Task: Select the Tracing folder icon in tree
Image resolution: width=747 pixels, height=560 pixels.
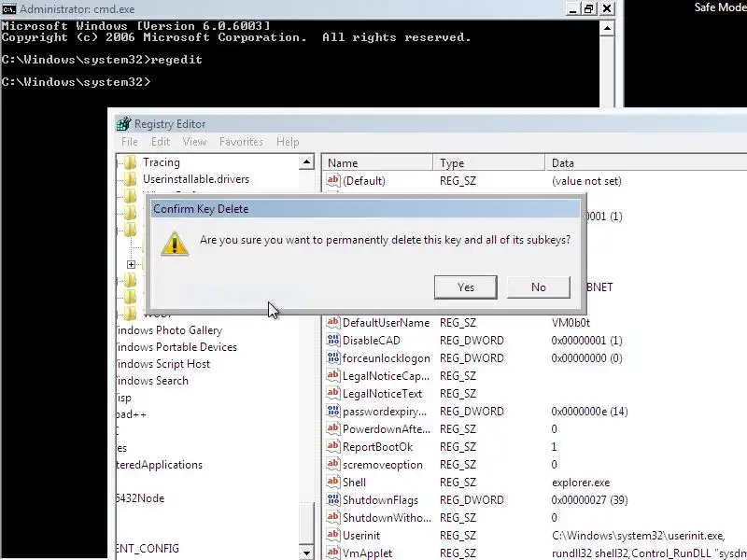Action: click(x=130, y=162)
